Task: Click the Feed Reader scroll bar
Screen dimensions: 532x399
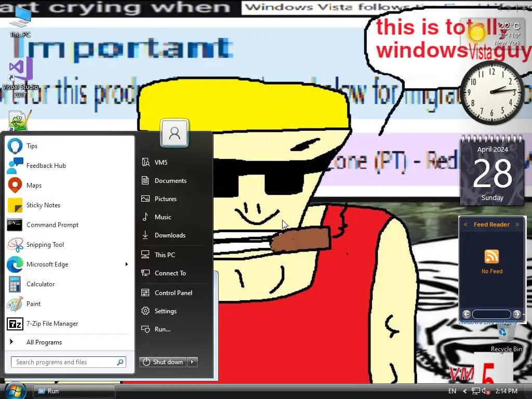Action: click(491, 314)
